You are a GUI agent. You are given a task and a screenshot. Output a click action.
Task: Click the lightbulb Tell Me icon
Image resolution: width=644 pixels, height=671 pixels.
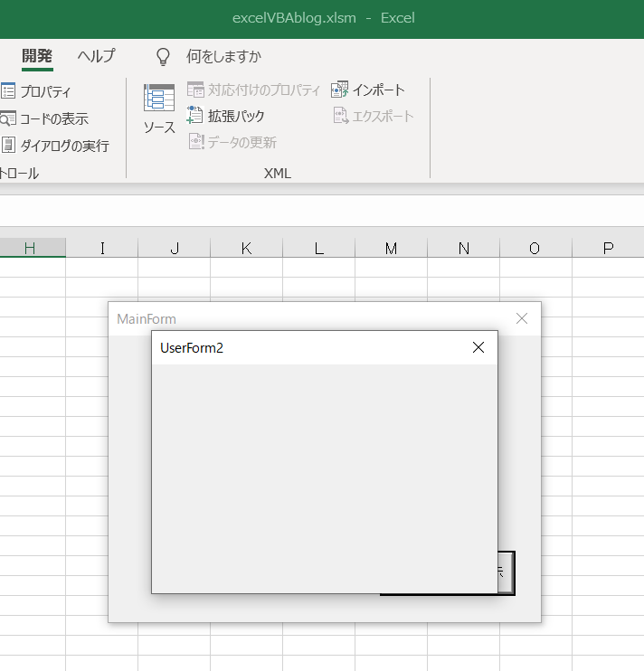tap(163, 56)
